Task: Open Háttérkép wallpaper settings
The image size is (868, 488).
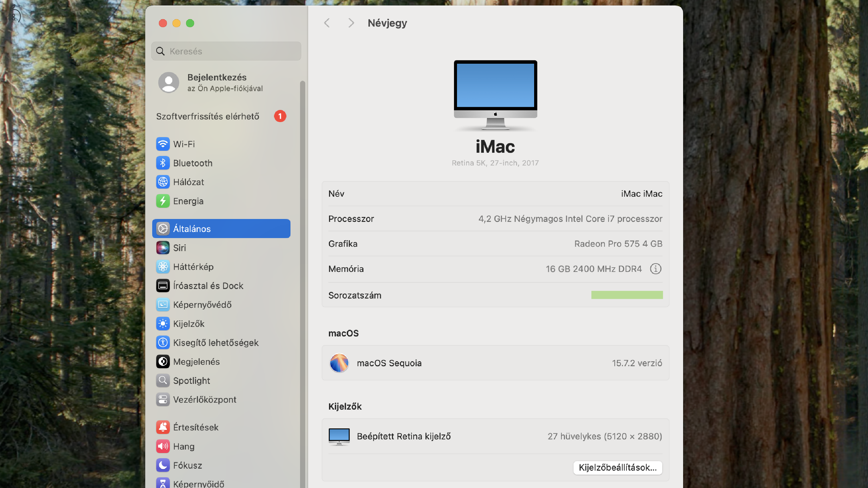Action: (x=163, y=266)
